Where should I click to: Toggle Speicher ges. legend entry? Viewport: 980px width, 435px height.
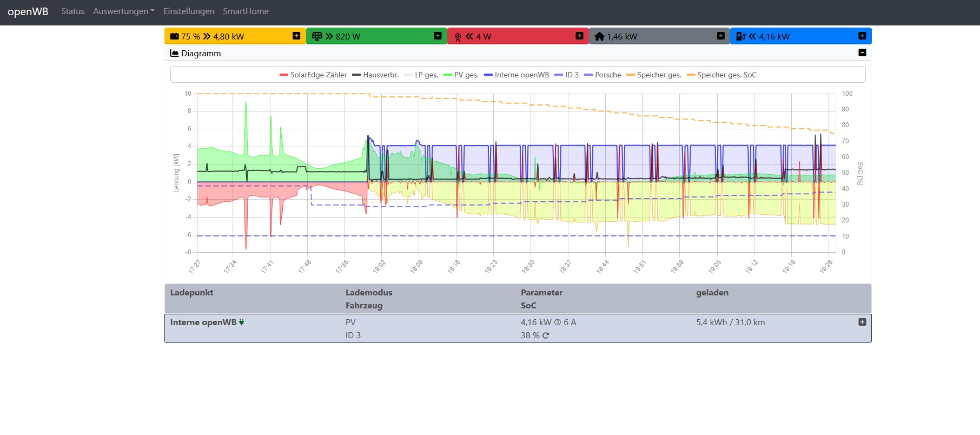654,75
